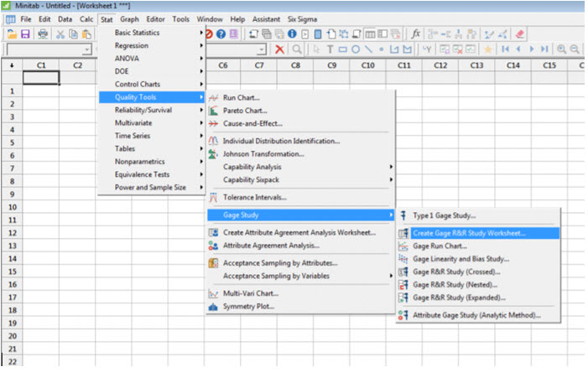The image size is (588, 372).
Task: Expand the Reliability/Survival submenu
Action: pyautogui.click(x=152, y=110)
